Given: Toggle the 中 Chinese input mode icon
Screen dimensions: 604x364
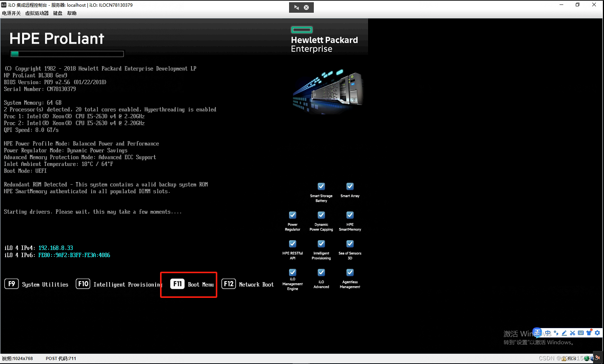Looking at the screenshot, I should [548, 333].
